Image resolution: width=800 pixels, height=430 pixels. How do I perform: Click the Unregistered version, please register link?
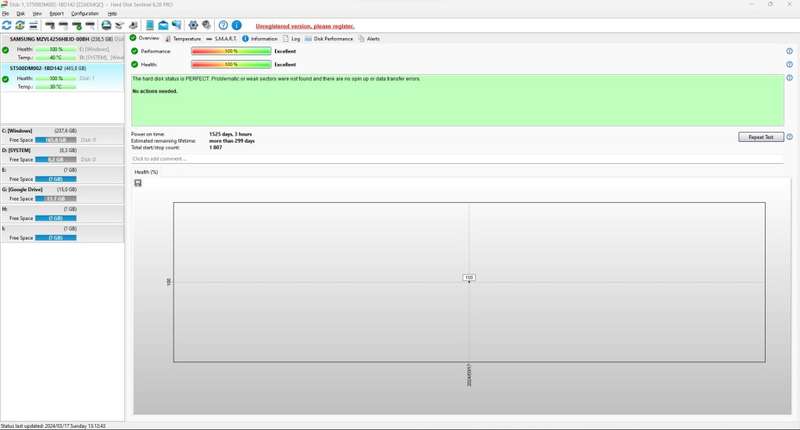pos(305,26)
